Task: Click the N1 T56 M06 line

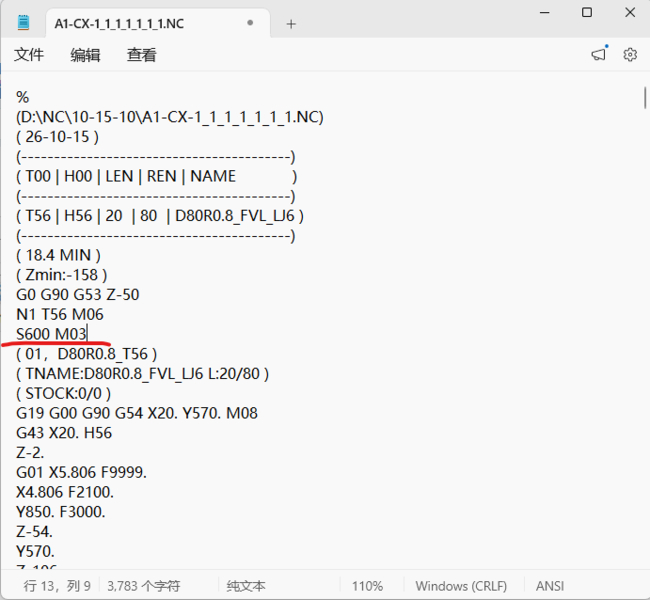Action: pyautogui.click(x=60, y=315)
